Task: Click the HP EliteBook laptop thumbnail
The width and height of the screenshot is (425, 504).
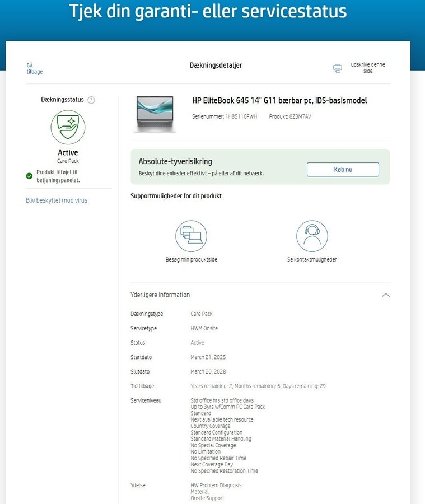Action: (155, 114)
